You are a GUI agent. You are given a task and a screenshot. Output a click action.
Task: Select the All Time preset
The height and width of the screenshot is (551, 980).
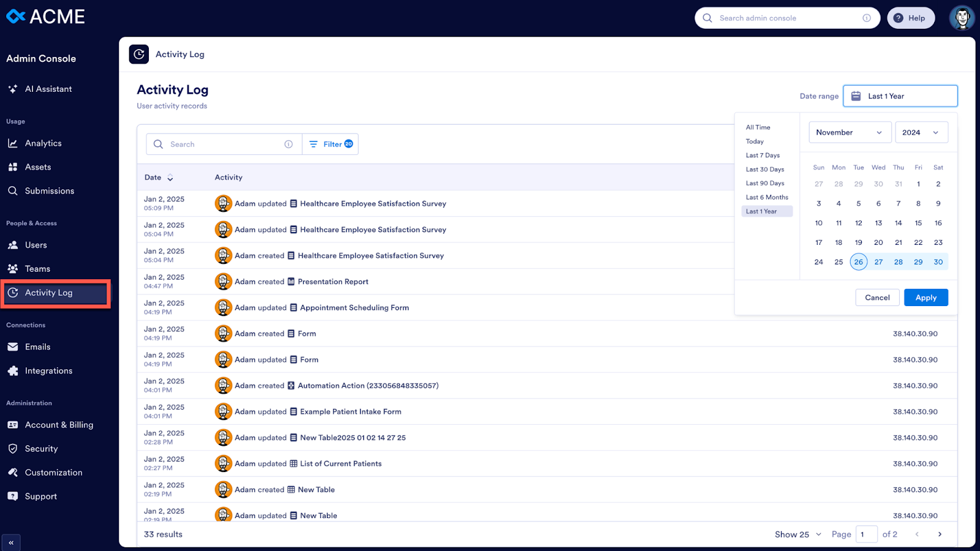click(x=758, y=127)
